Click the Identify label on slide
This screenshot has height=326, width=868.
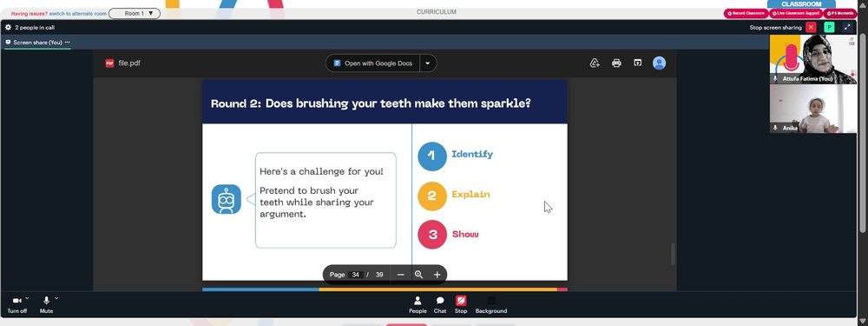(x=472, y=154)
